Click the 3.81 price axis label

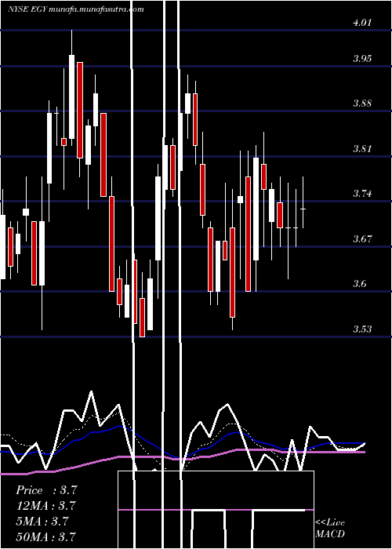click(x=362, y=148)
